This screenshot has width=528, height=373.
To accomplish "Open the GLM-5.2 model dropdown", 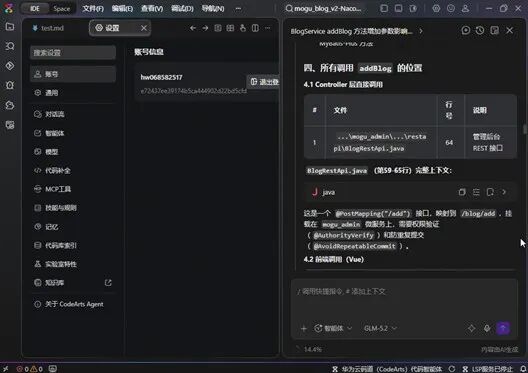I will coord(380,328).
